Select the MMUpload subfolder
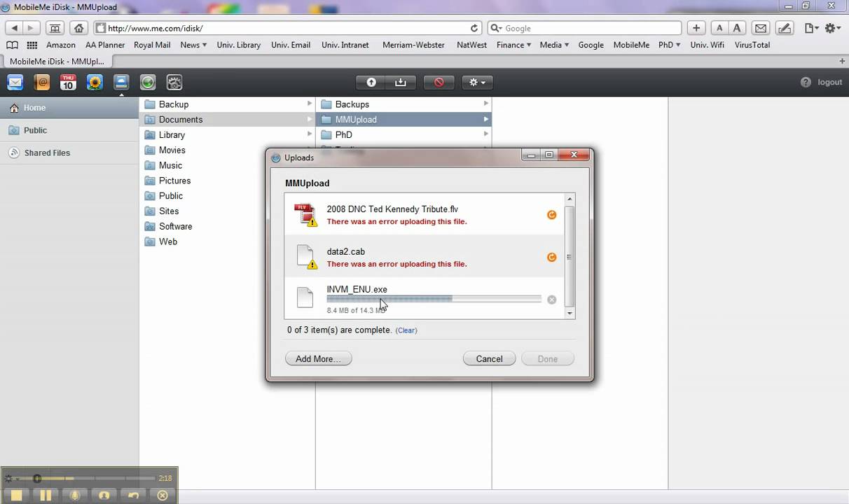Viewport: 849px width, 504px height. (x=403, y=120)
